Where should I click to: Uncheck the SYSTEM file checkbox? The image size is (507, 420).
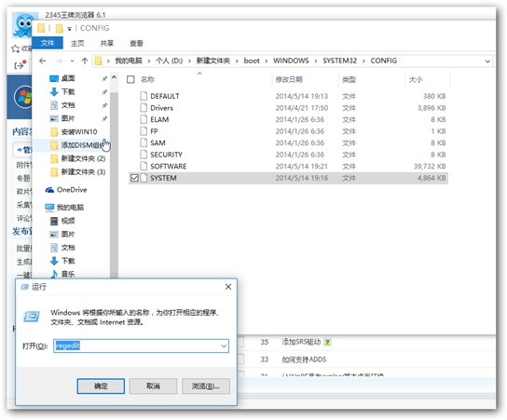[134, 178]
